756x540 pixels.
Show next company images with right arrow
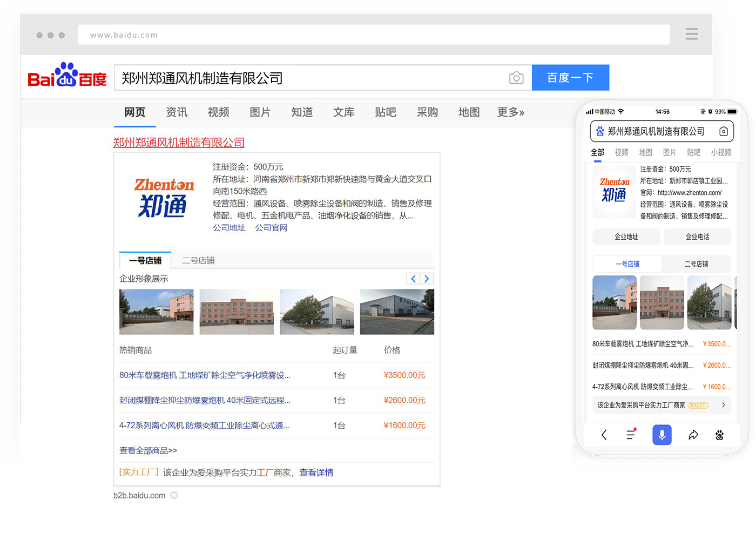click(427, 279)
